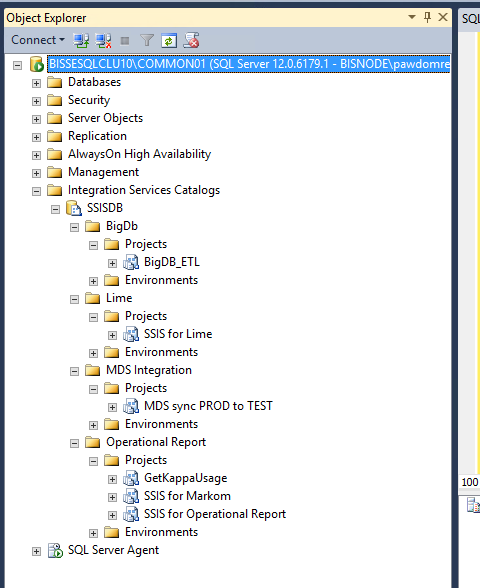Toggle the auto-hide pin of Object Explorer
This screenshot has width=480, height=588.
point(427,17)
